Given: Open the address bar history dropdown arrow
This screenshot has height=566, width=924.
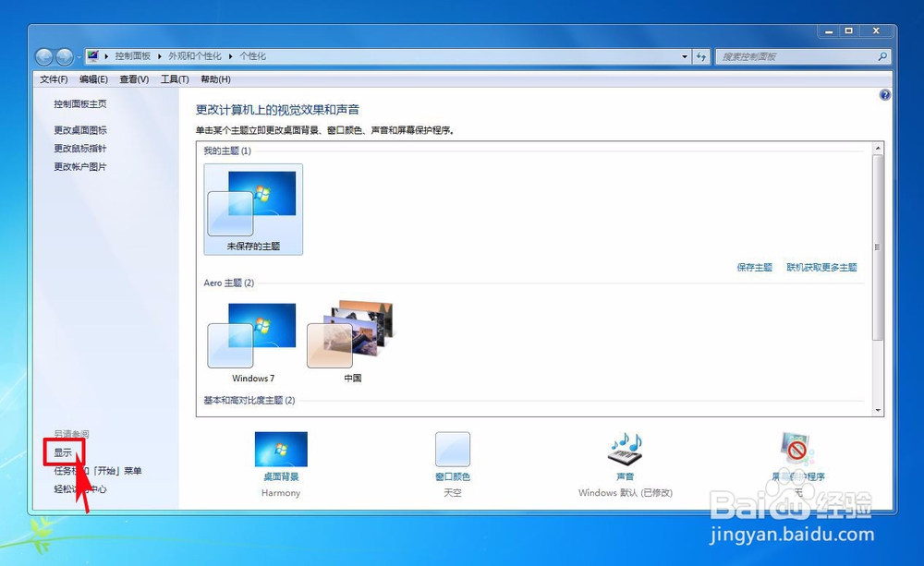Looking at the screenshot, I should (684, 56).
